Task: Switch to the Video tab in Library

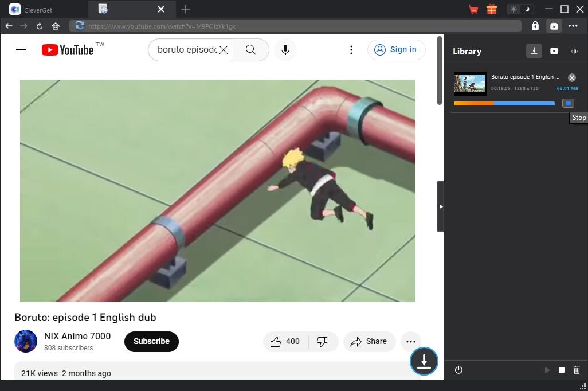Action: click(x=554, y=51)
